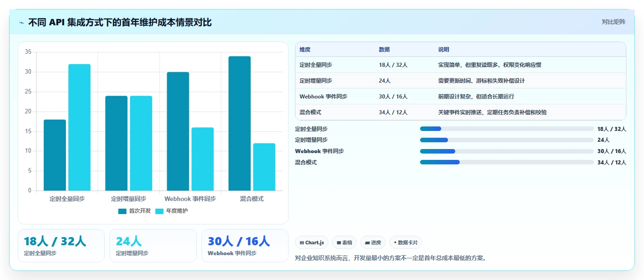Viewport: 644px width, 280px height.
Task: Toggle the 首次开发 legend color box
Action: [x=122, y=211]
